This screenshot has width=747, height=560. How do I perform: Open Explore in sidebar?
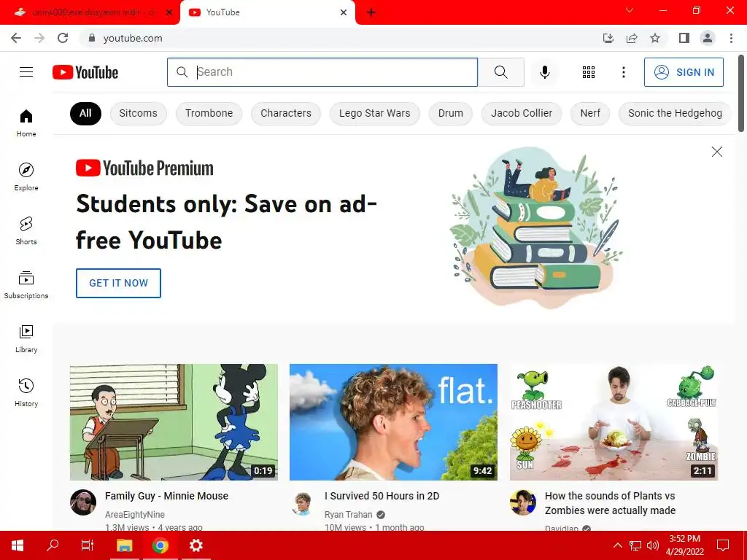[x=26, y=176]
